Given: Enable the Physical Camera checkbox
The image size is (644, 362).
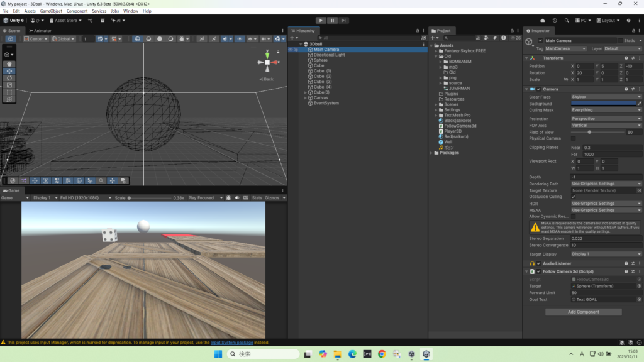Looking at the screenshot, I should point(573,138).
